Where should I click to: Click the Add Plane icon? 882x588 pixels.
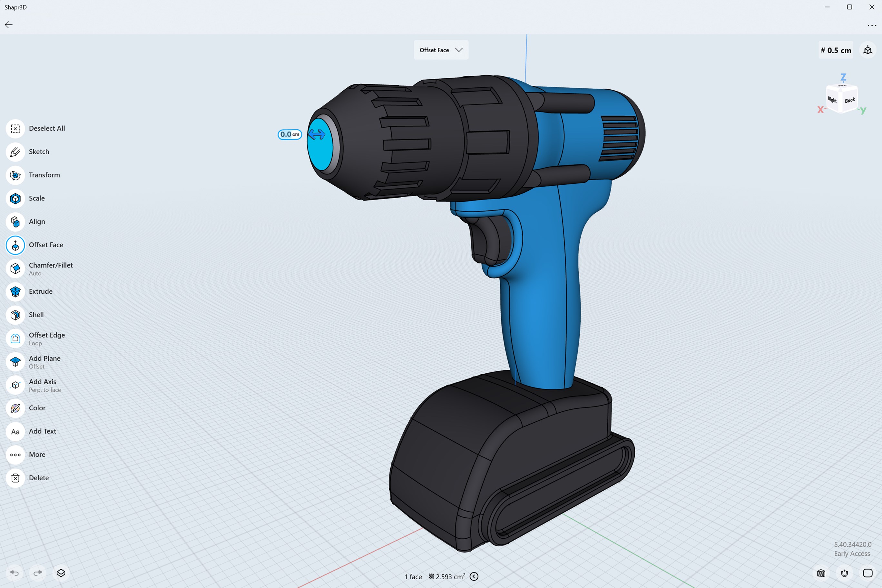pyautogui.click(x=15, y=361)
